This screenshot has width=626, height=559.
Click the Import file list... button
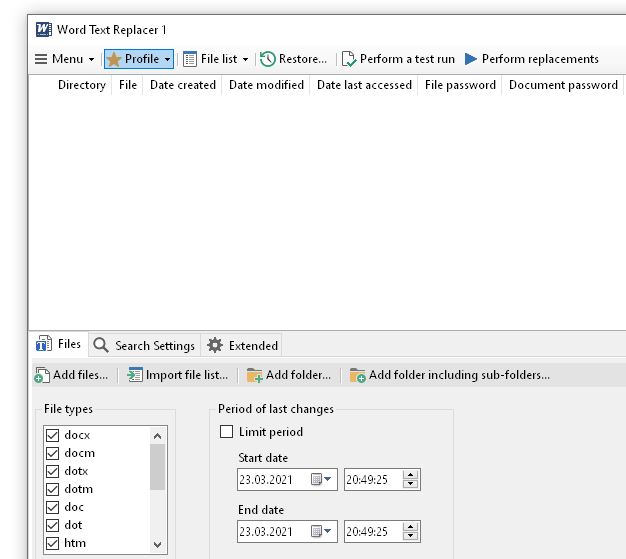pyautogui.click(x=178, y=375)
